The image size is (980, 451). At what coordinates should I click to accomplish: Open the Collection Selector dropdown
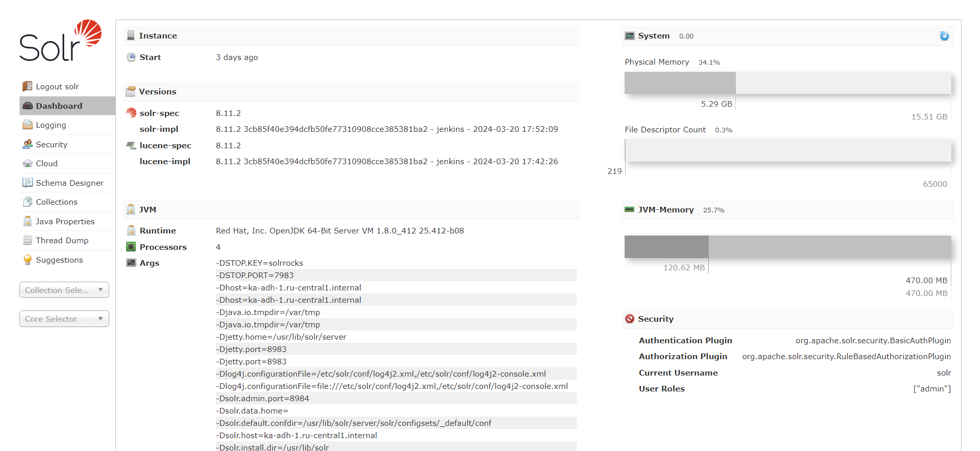[x=64, y=290]
